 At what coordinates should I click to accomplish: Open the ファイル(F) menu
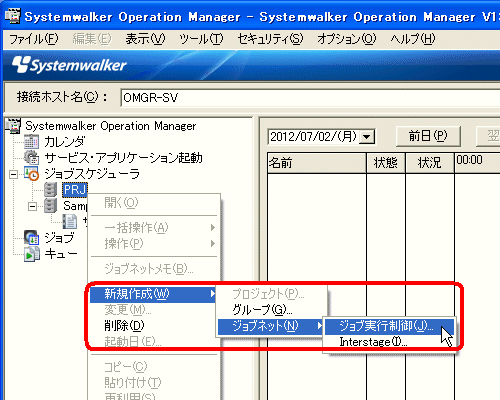[34, 39]
